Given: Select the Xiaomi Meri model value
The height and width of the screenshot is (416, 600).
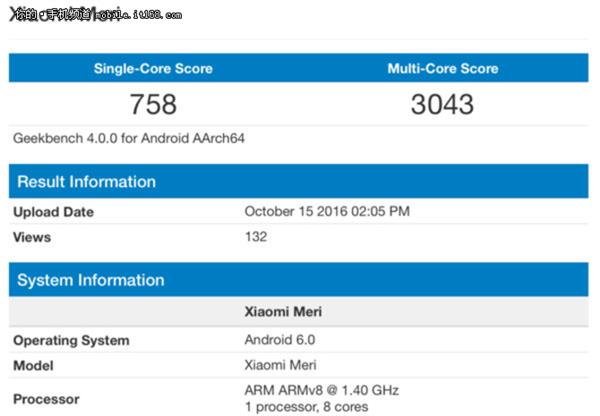Looking at the screenshot, I should (280, 365).
